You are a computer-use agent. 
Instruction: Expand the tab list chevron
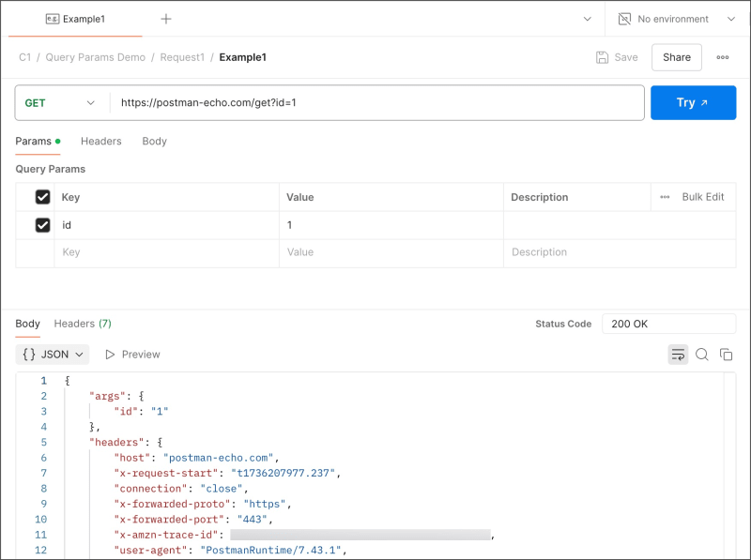click(588, 19)
